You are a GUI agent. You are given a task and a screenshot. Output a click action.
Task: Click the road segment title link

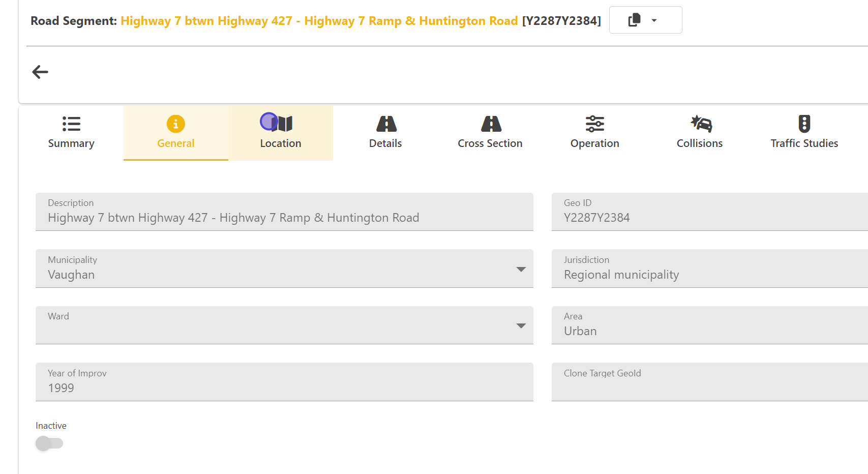pos(319,21)
